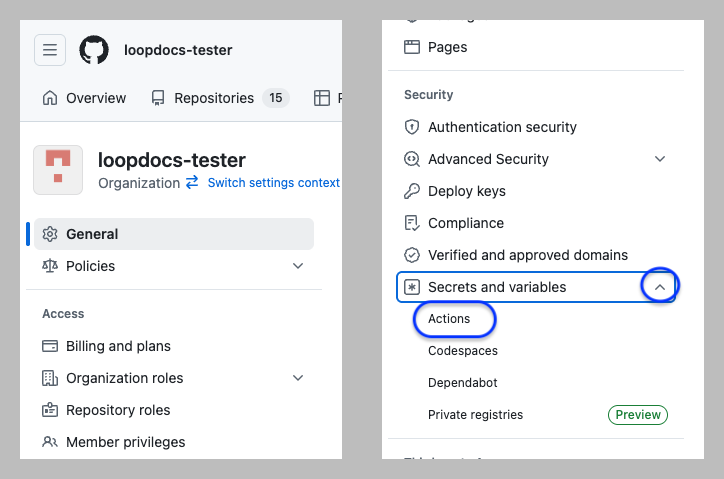Expand the Organization roles chevron
Viewport: 724px width, 479px height.
coord(297,378)
